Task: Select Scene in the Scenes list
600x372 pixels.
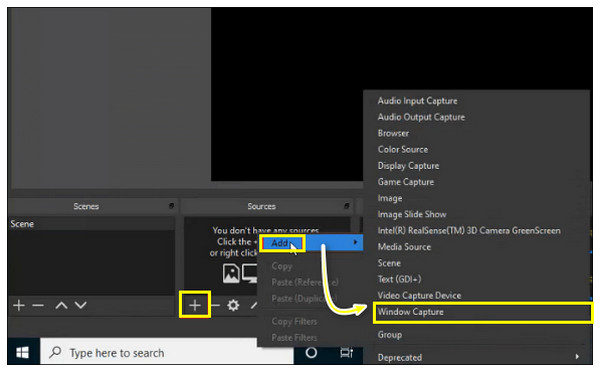Action: click(x=91, y=224)
